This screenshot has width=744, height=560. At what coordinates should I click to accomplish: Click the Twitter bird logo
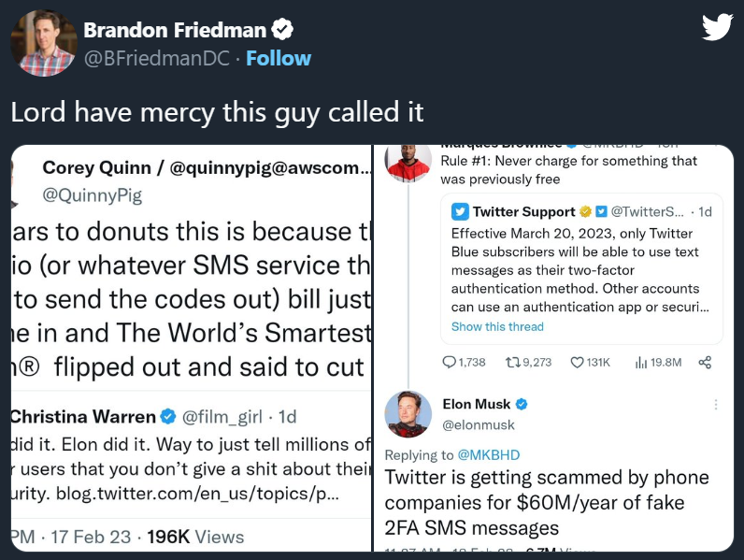[x=717, y=28]
